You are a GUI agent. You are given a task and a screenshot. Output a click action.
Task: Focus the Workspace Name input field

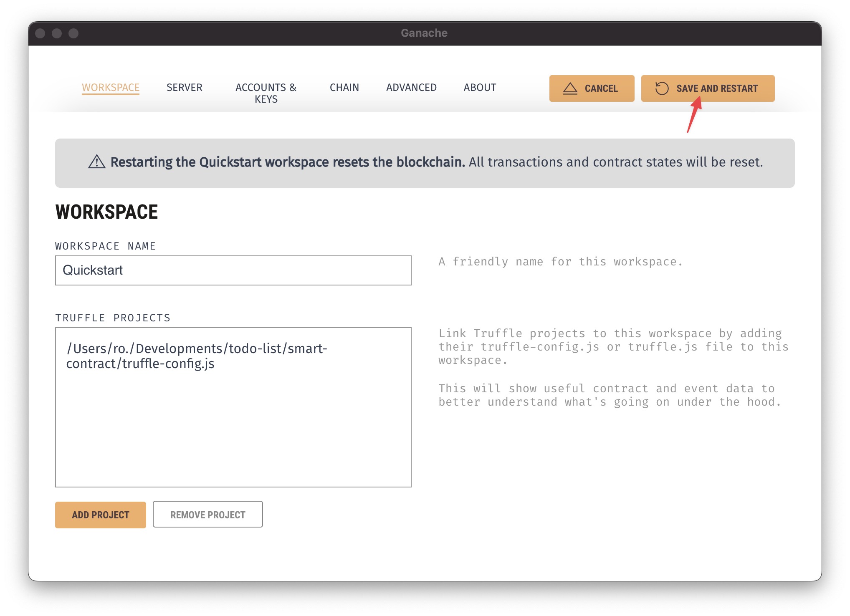233,270
